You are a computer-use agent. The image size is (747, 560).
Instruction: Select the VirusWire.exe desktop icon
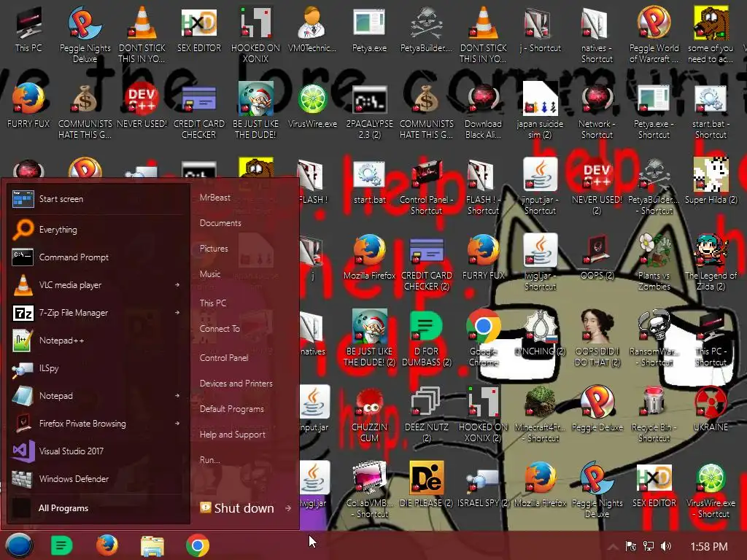(312, 106)
